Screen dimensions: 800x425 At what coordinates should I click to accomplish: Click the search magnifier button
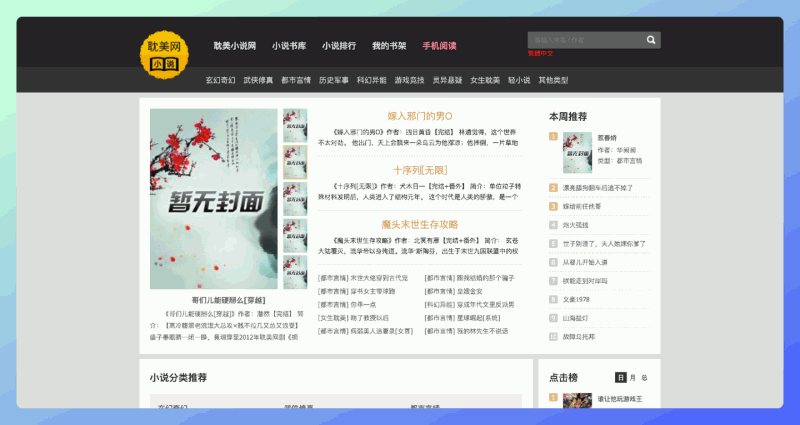pos(651,40)
